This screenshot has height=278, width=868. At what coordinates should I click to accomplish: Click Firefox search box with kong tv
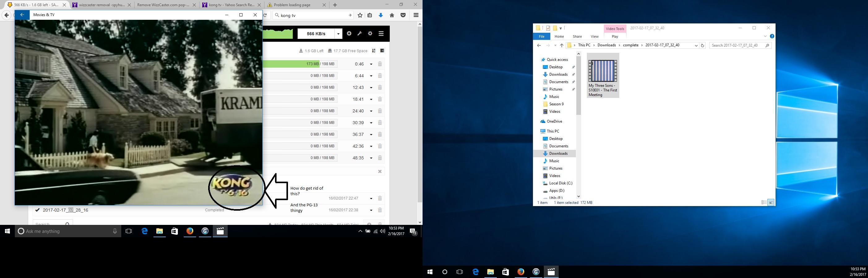313,15
